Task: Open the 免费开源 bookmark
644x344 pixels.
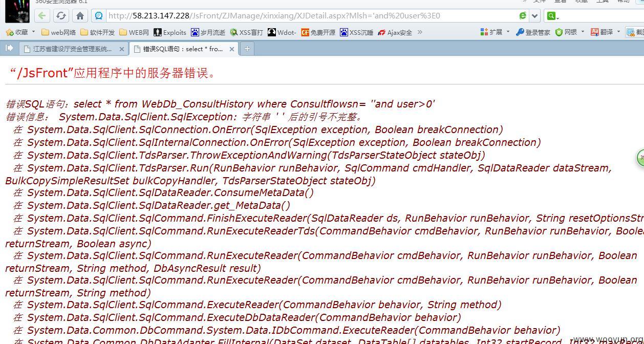Action: point(318,32)
